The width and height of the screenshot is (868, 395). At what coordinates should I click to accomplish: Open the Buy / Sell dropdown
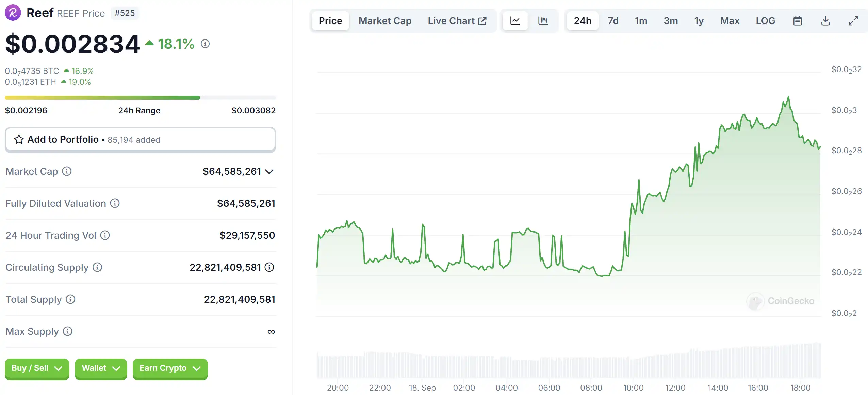coord(37,368)
